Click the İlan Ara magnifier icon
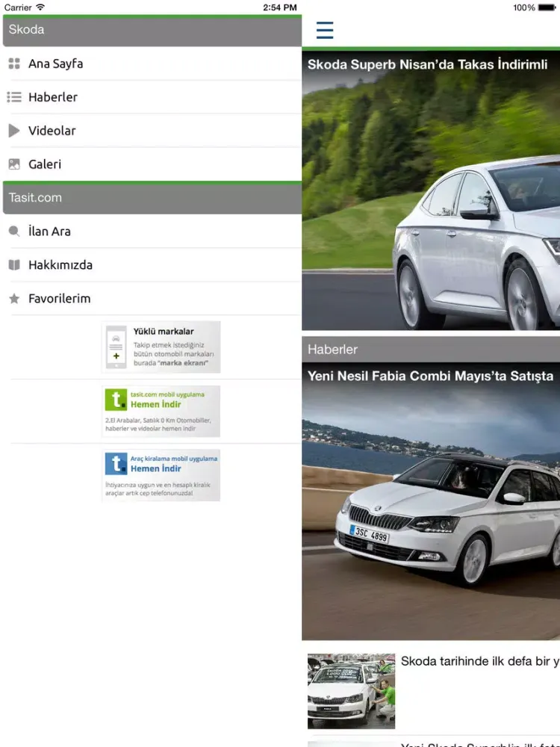This screenshot has height=747, width=560. pyautogui.click(x=14, y=232)
